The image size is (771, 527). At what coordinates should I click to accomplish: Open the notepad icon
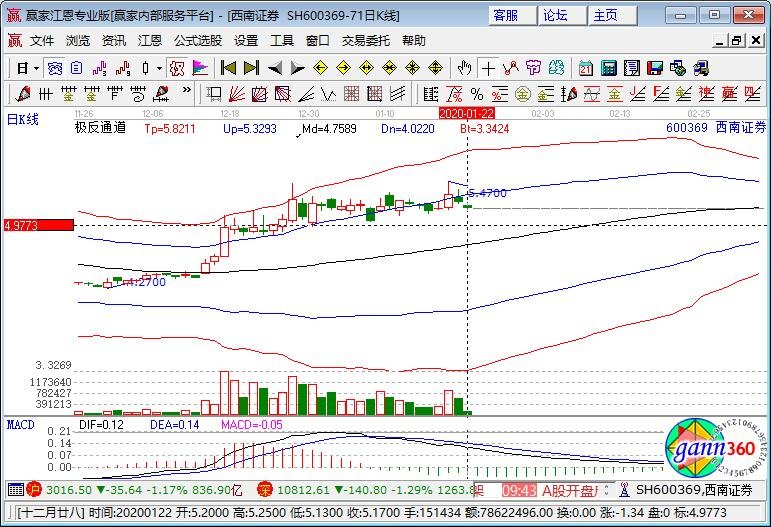click(631, 68)
